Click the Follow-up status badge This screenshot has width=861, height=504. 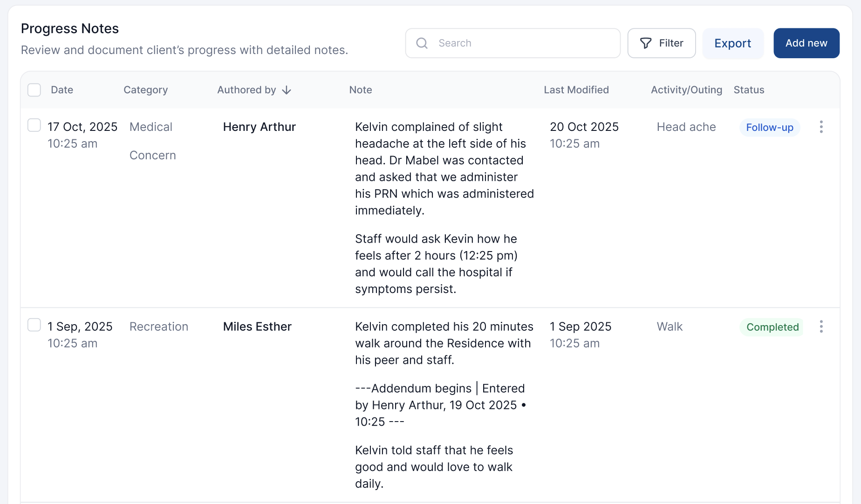(770, 128)
